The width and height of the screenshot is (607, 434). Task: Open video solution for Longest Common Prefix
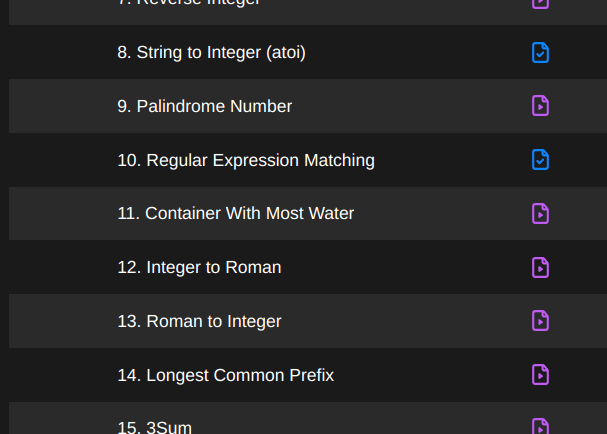pos(540,375)
